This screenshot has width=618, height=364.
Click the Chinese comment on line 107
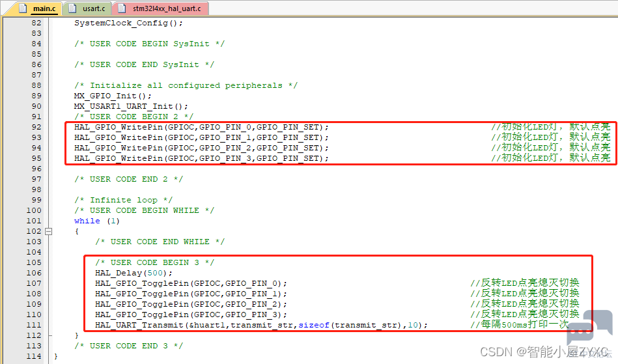(x=525, y=283)
